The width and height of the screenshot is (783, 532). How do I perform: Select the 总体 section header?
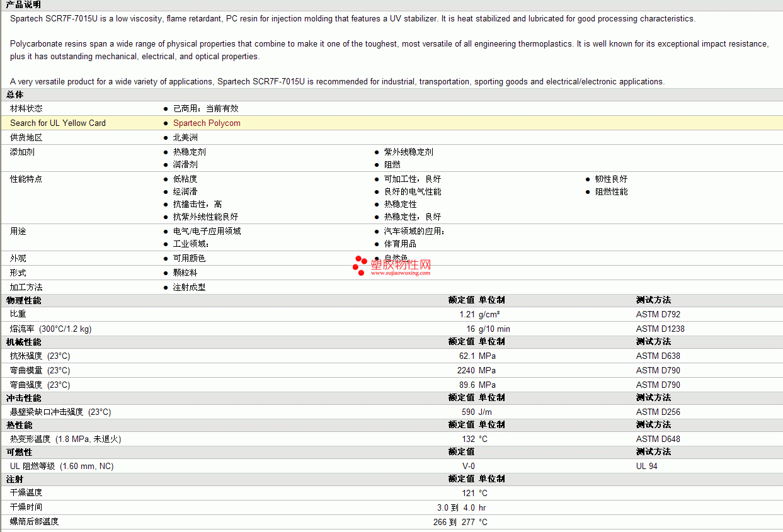click(x=15, y=94)
